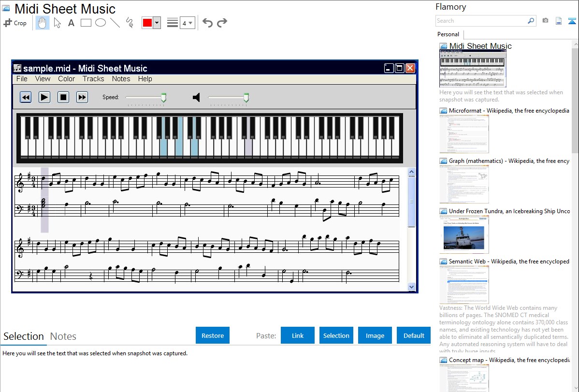Open the Midi Sheet Music snapshot thumbnail

pyautogui.click(x=473, y=69)
